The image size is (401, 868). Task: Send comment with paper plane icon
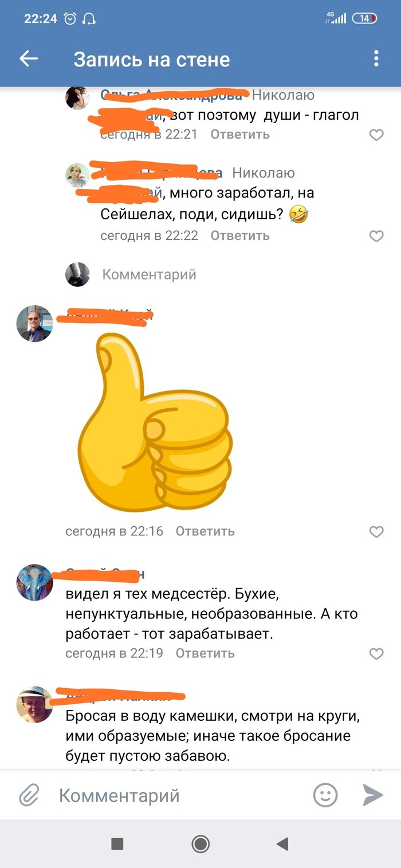(x=372, y=795)
